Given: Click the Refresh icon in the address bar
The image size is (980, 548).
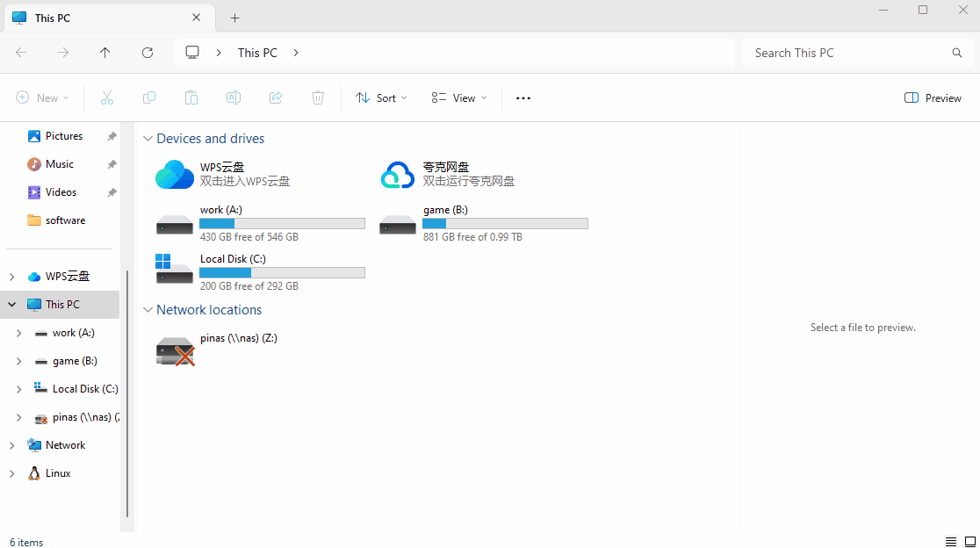Looking at the screenshot, I should (x=147, y=53).
